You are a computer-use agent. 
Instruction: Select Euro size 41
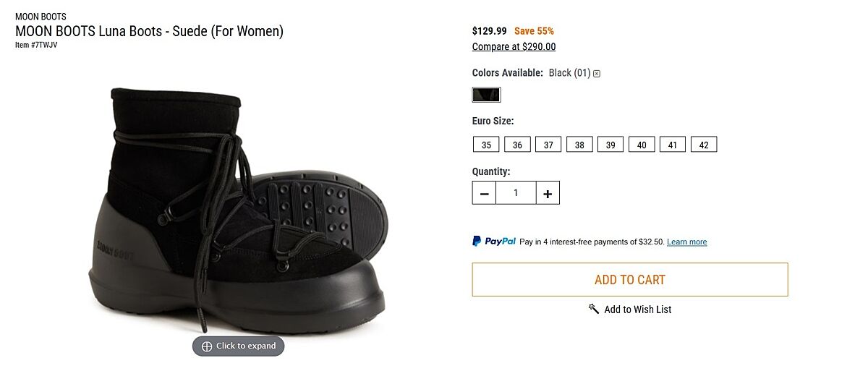(x=673, y=145)
